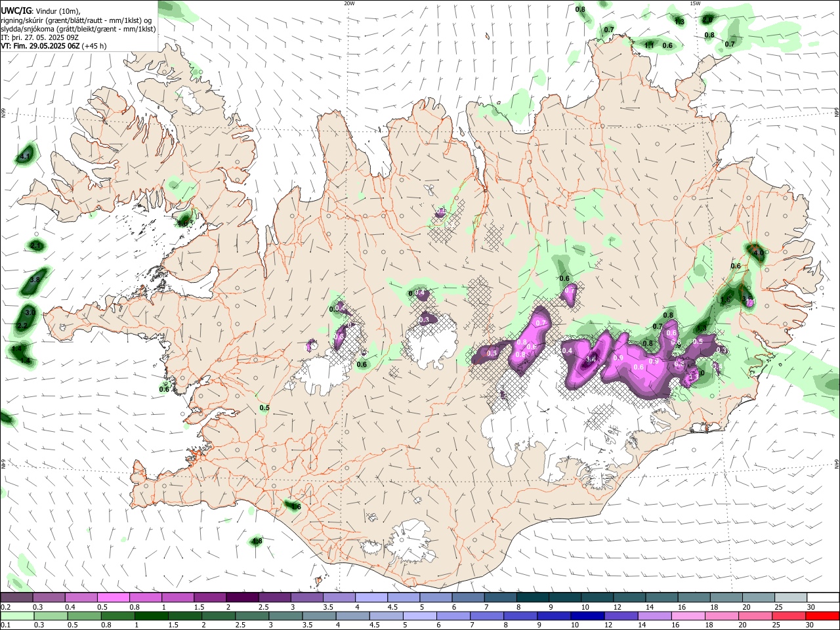The image size is (840, 630).
Task: Select the 'VT: Fim. 29.05.2025 06Z' valid time line
Action: [x=41, y=46]
